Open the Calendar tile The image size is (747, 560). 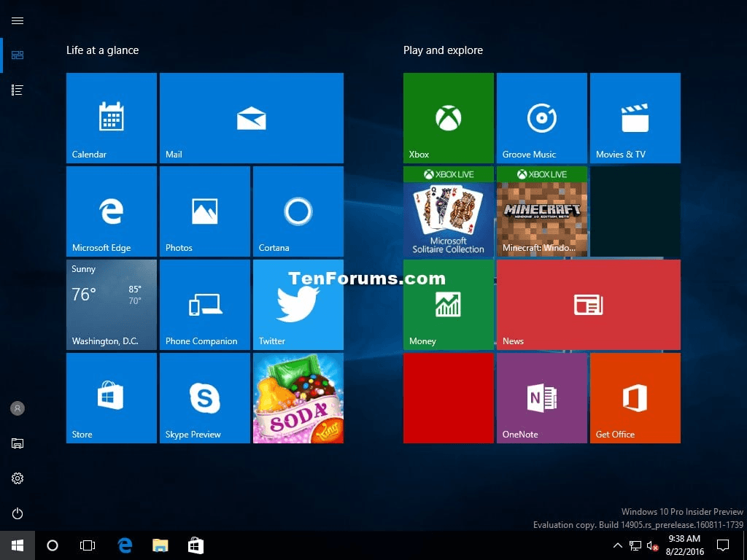click(111, 117)
